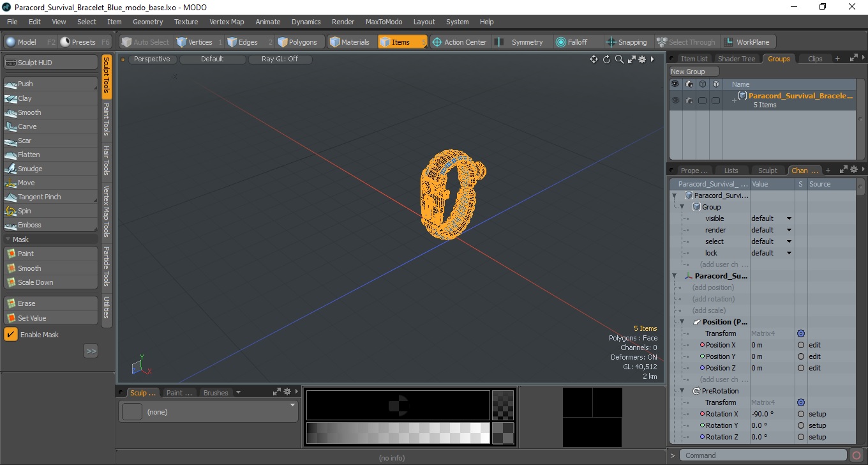Click the New Group button
Screen dimensions: 868x465
point(694,72)
